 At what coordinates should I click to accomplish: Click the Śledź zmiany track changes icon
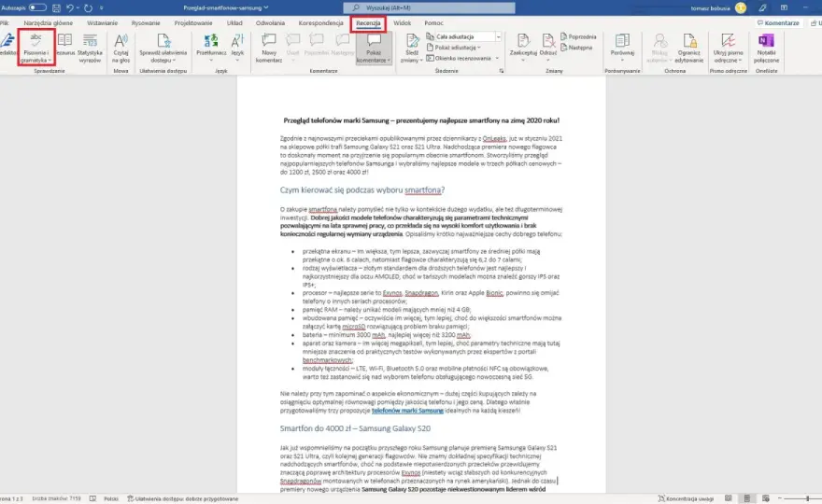click(x=412, y=40)
